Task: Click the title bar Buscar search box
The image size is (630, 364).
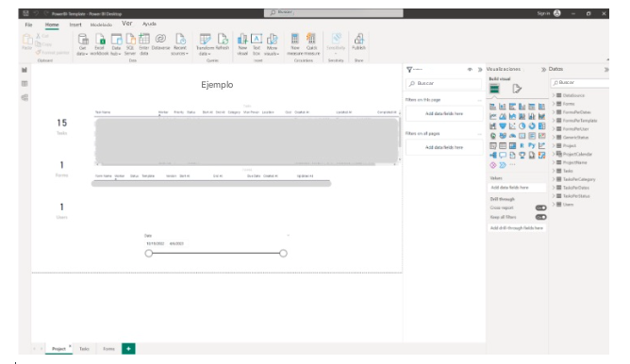Action: point(334,13)
